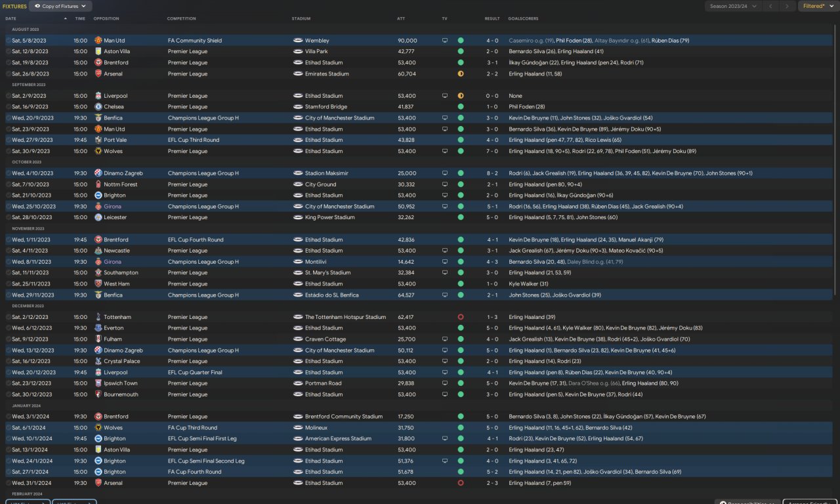
Task: Click the Sat, 7/10/2023 fixture date
Action: (x=30, y=184)
